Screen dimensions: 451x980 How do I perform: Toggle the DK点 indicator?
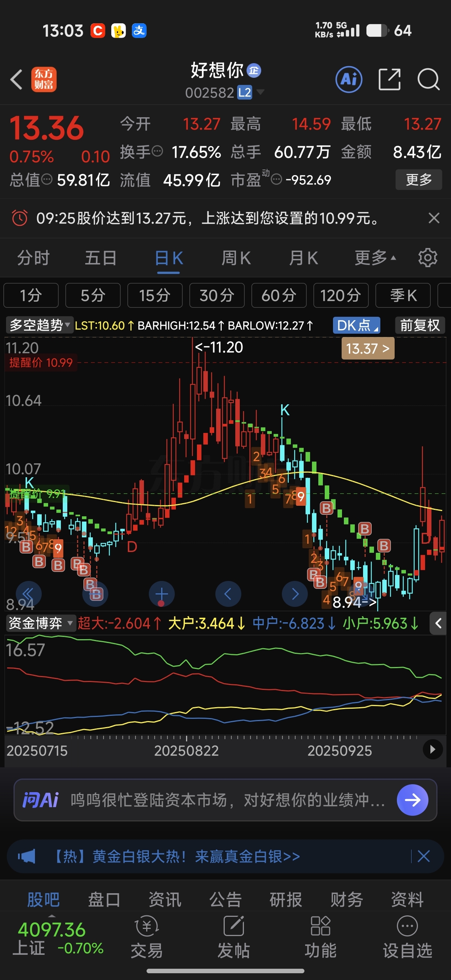[356, 325]
